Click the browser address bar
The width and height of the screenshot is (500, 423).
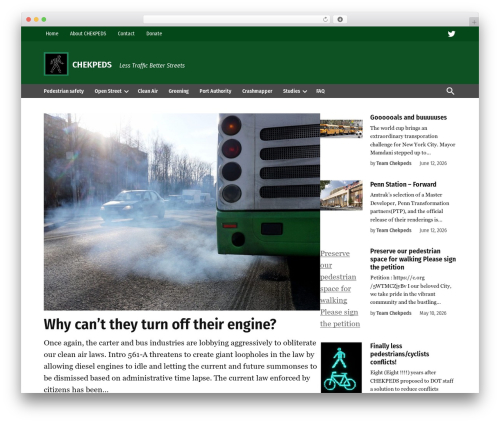tap(237, 19)
